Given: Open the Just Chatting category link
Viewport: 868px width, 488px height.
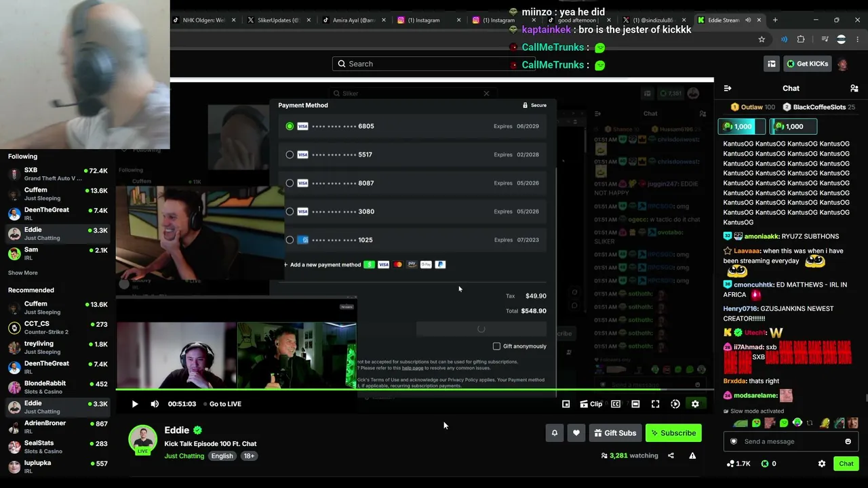Looking at the screenshot, I should (184, 456).
